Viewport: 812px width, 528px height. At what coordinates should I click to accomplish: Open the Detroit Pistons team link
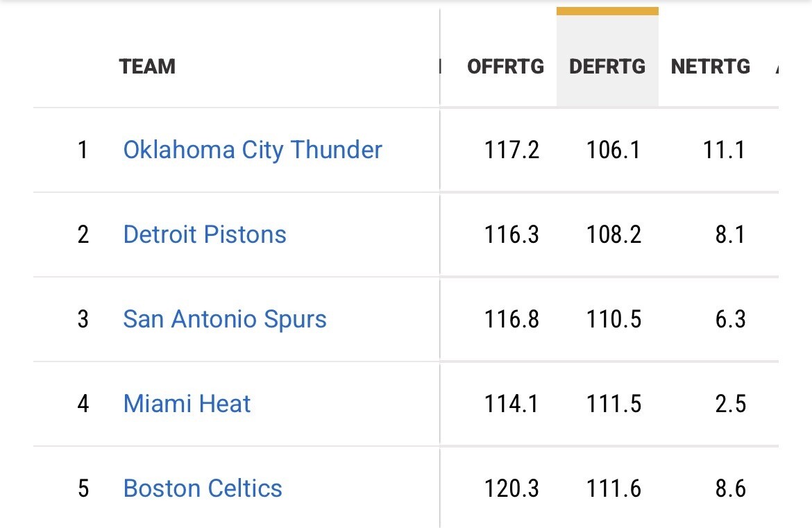click(205, 235)
